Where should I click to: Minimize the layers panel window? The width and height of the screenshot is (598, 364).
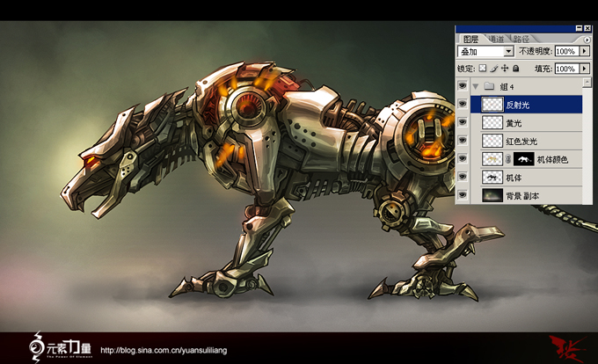(579, 28)
